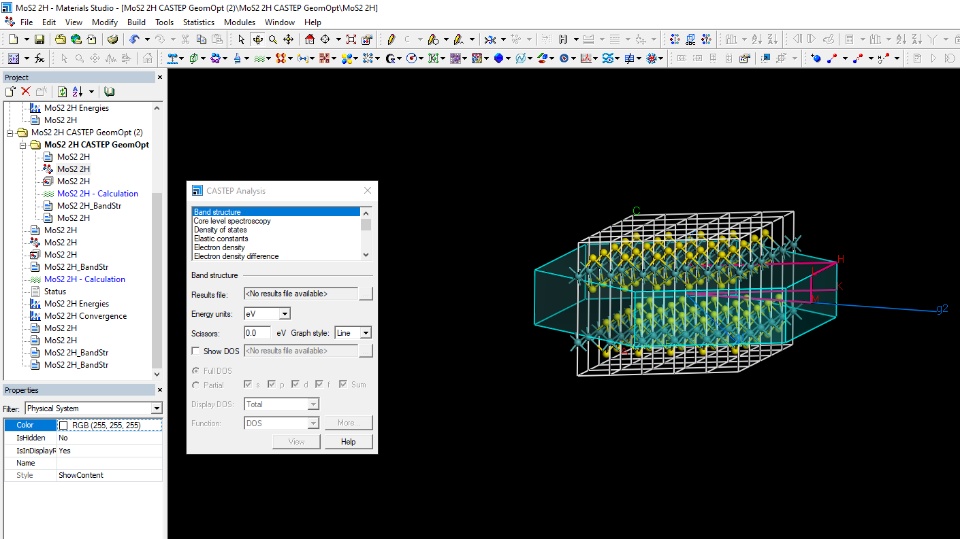This screenshot has height=539, width=960.
Task: Open the File menu
Action: 26,22
